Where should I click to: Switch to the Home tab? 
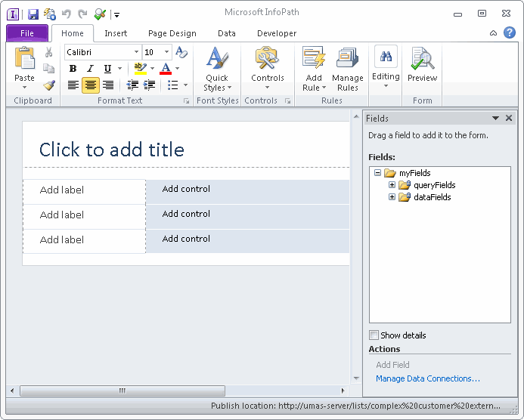[73, 33]
